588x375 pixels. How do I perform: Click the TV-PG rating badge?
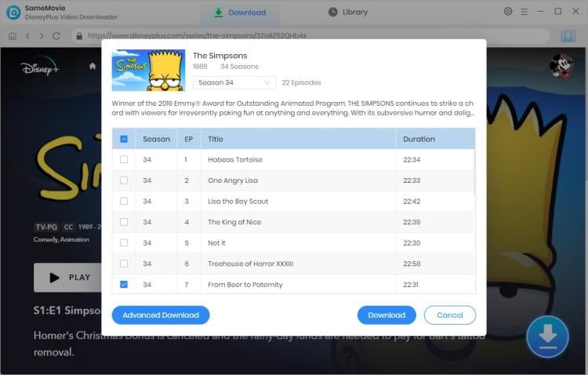(46, 227)
